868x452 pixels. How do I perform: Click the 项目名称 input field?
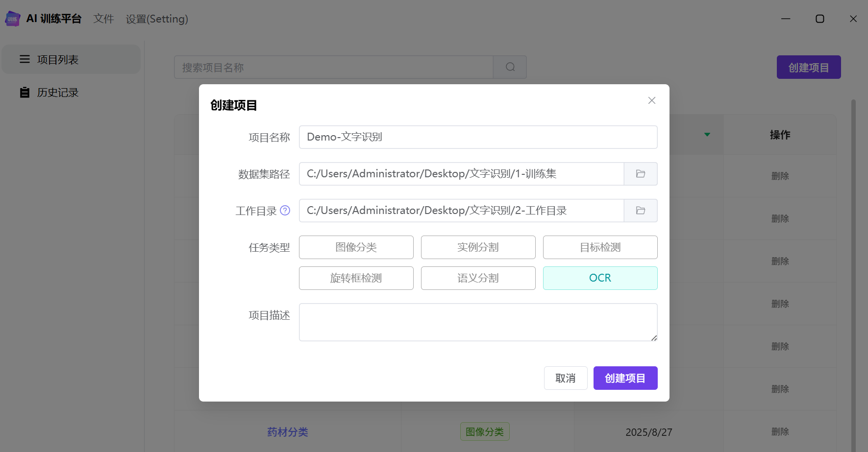[x=478, y=137]
